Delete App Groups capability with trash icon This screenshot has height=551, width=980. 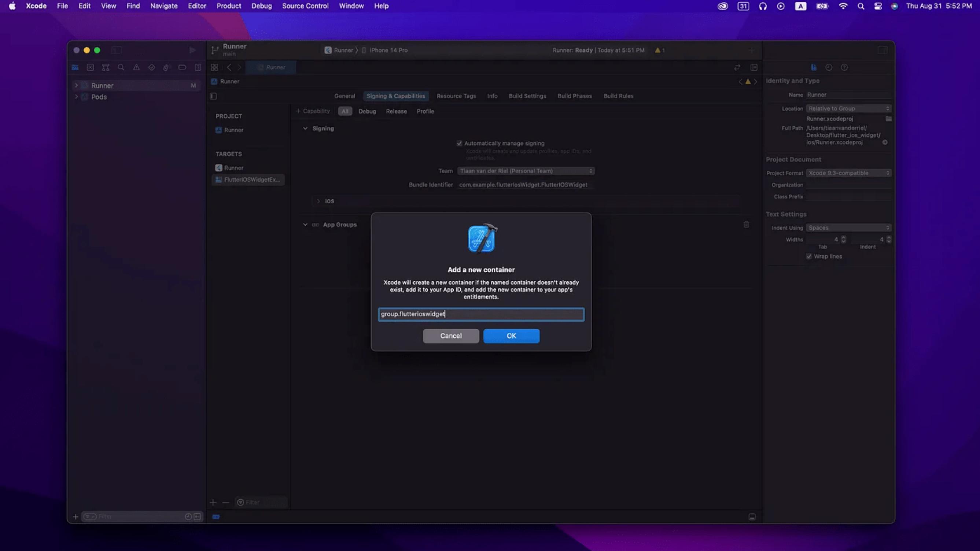coord(746,224)
